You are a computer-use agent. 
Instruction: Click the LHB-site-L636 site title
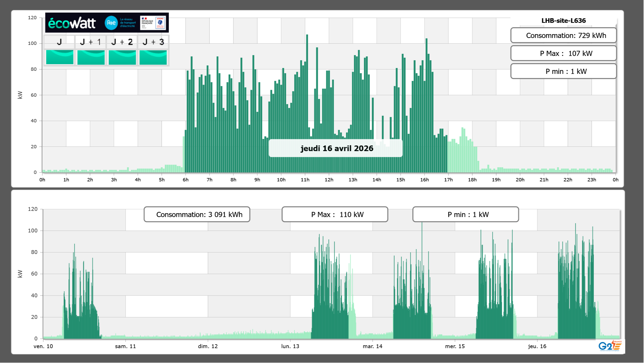tap(563, 21)
